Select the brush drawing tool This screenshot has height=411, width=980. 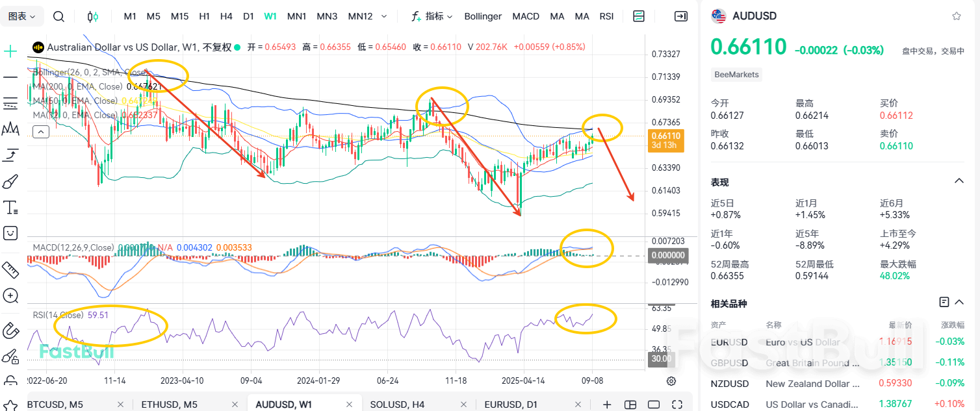click(x=10, y=181)
